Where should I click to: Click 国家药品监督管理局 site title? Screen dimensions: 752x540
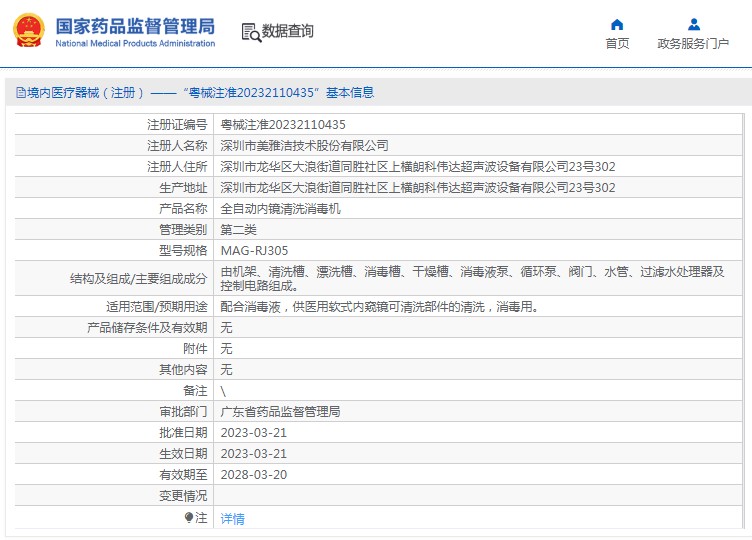[x=135, y=26]
